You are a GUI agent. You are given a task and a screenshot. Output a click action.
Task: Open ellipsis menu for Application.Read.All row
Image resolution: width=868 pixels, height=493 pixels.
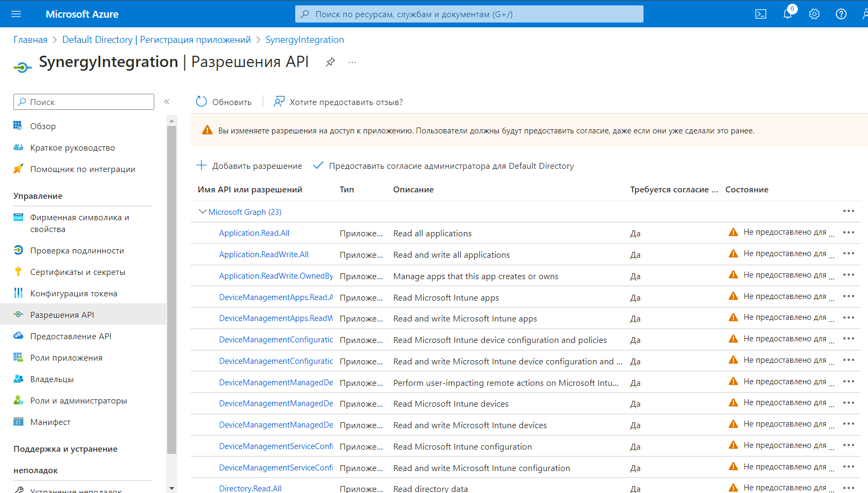point(849,233)
